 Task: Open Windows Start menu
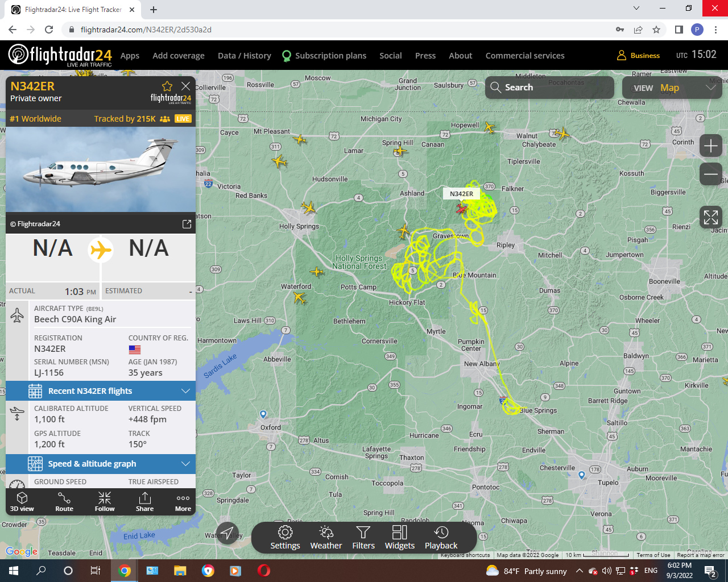13,571
